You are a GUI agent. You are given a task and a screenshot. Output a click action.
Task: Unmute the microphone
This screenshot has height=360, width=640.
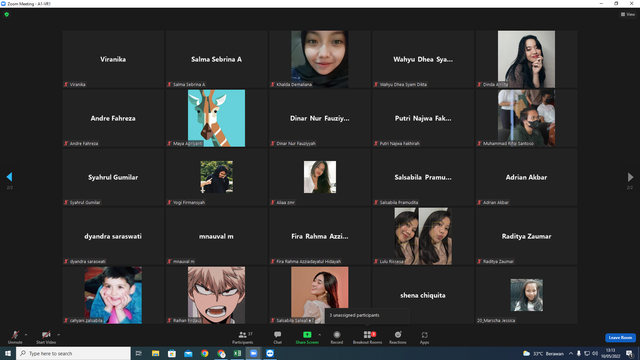point(15,337)
